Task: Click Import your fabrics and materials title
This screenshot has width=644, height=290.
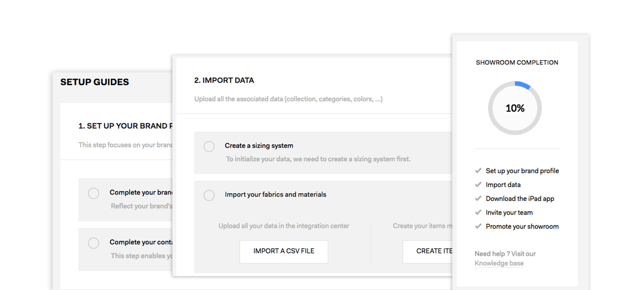Action: [x=276, y=194]
